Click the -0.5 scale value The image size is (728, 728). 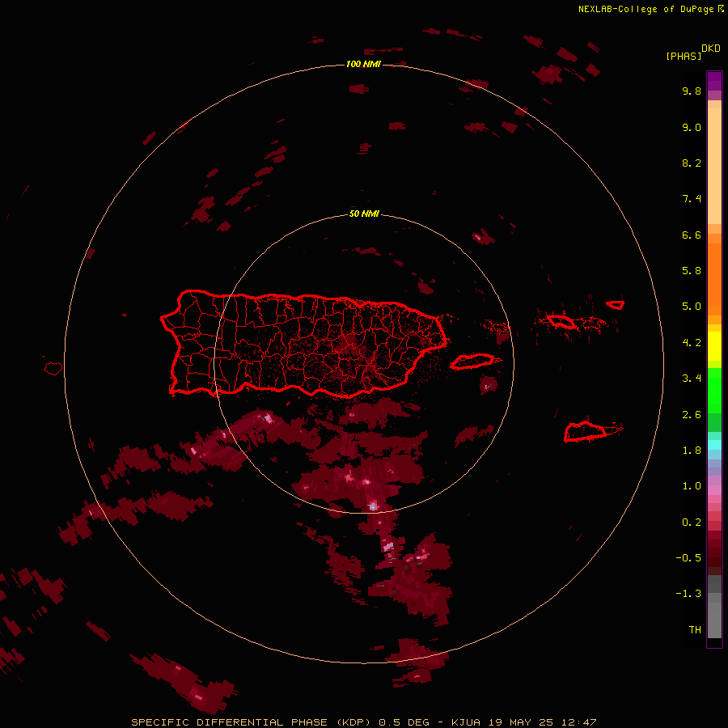pos(688,558)
